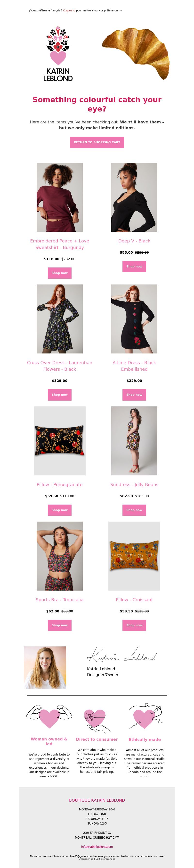
Task: Shop now for Pillow - Croissant
Action: pyautogui.click(x=134, y=625)
